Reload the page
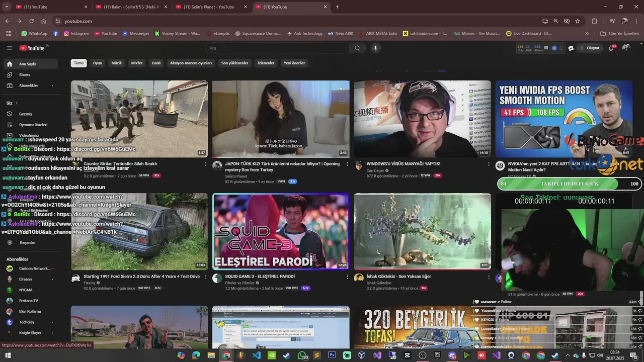Screen dimensions: 644x362 (x=31, y=21)
